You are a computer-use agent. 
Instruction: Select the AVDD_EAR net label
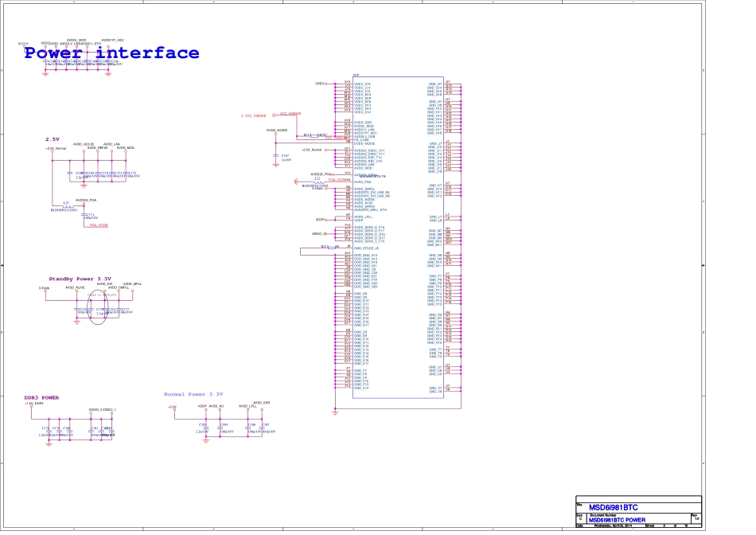[262, 403]
